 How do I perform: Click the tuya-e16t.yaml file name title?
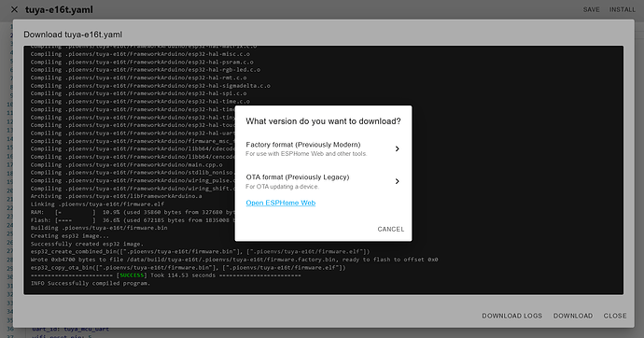click(x=59, y=9)
